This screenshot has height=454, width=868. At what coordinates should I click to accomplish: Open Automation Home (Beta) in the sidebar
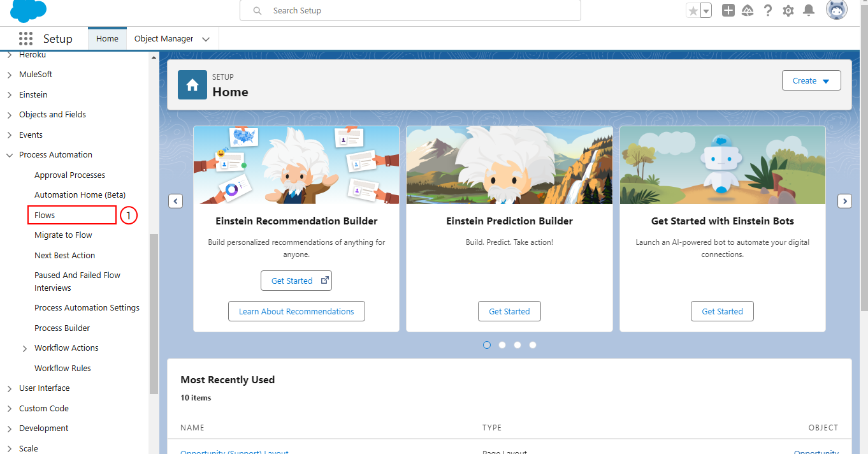pyautogui.click(x=80, y=194)
